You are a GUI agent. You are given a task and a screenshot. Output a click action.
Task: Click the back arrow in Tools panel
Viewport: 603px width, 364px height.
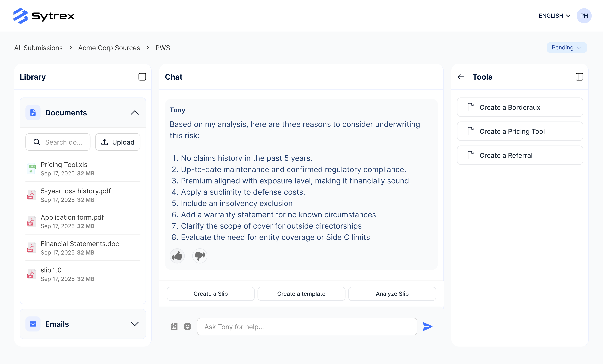(x=461, y=77)
